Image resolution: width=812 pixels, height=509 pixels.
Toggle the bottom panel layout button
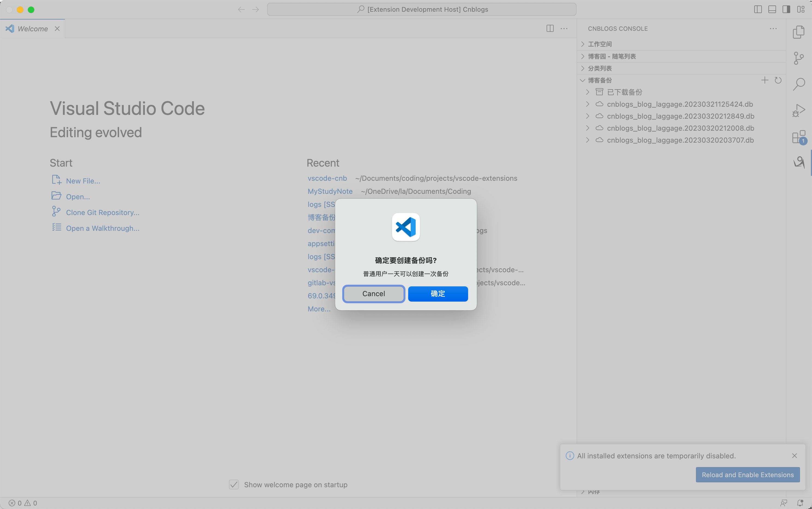click(x=772, y=10)
